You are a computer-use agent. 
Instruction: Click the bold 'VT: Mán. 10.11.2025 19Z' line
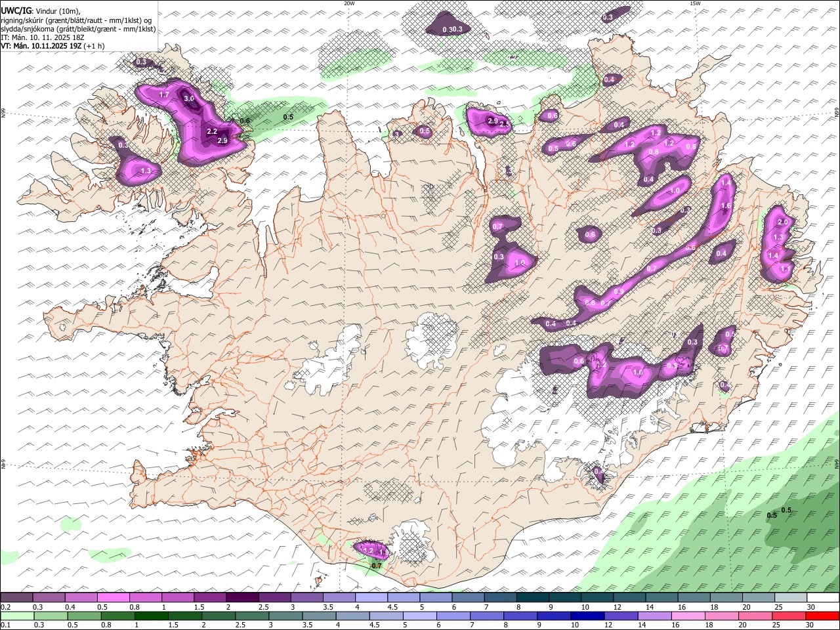point(41,46)
